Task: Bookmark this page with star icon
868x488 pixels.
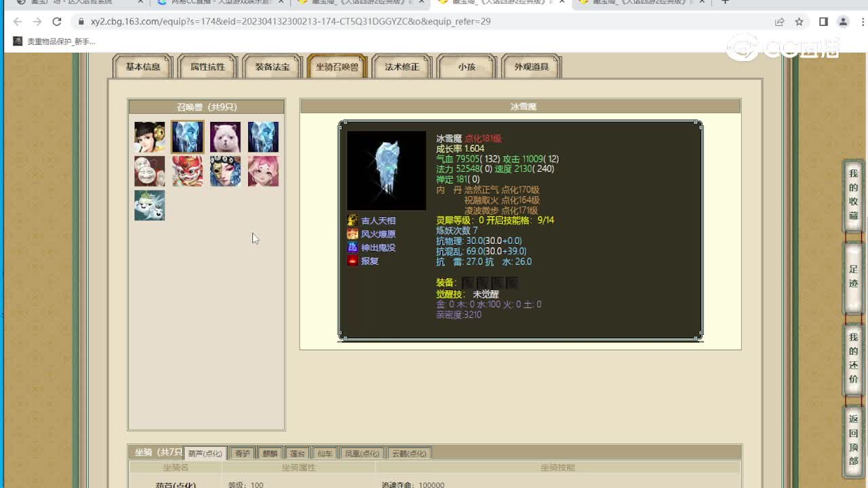Action: 800,22
